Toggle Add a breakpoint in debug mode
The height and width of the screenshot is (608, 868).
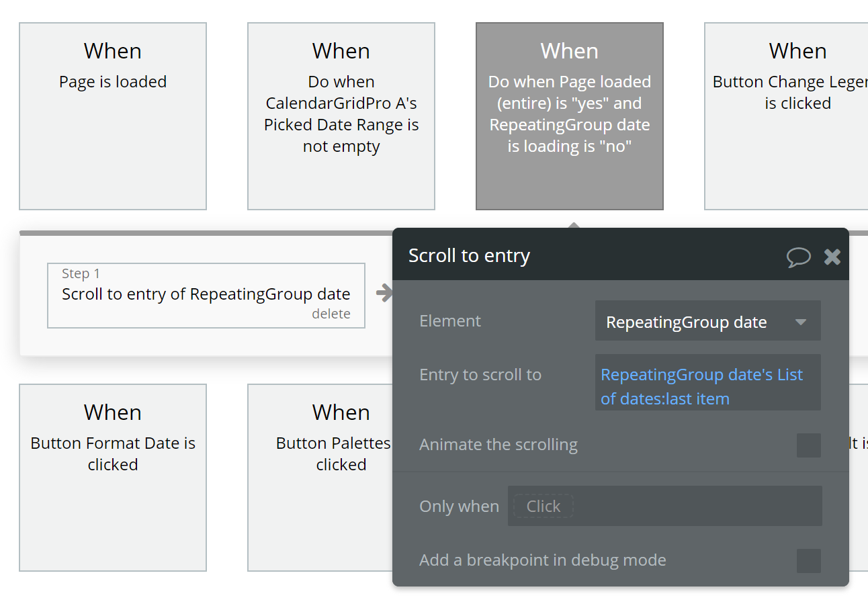click(x=808, y=561)
